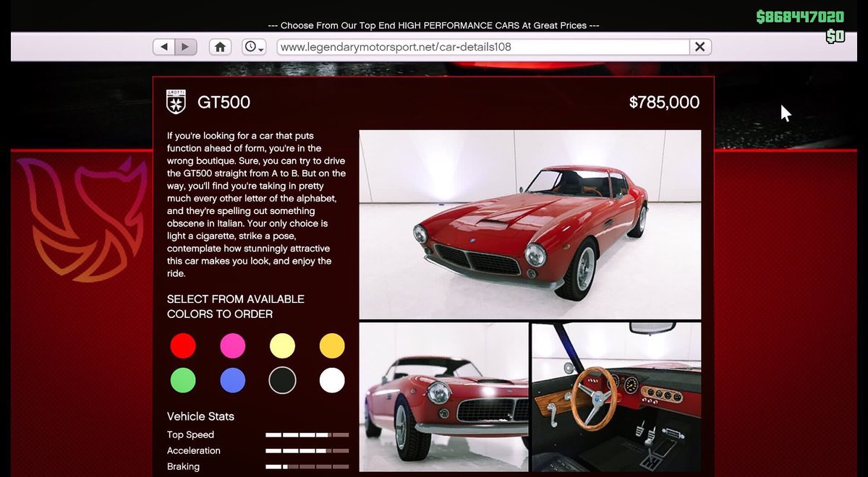
Task: Select the blue color swatch
Action: coord(233,380)
